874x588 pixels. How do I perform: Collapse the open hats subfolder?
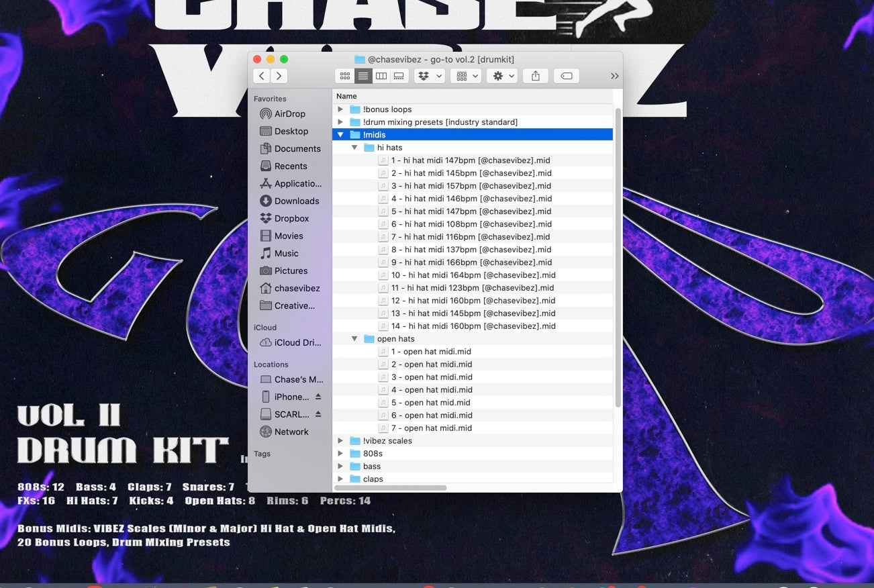click(x=354, y=339)
